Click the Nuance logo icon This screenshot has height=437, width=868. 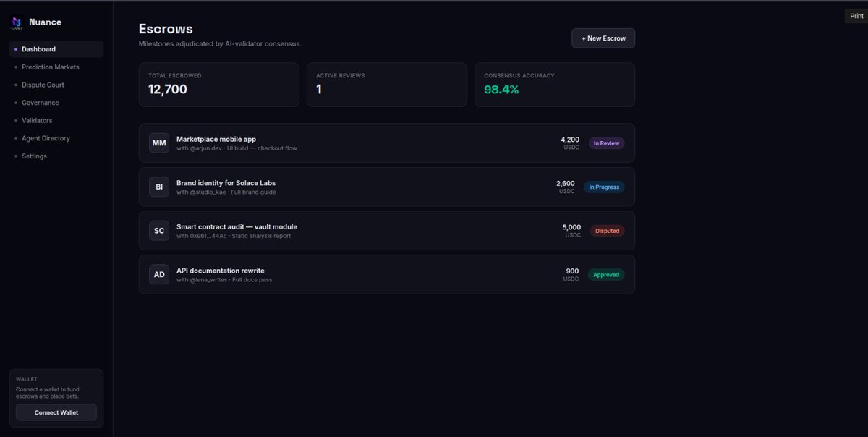pos(17,23)
